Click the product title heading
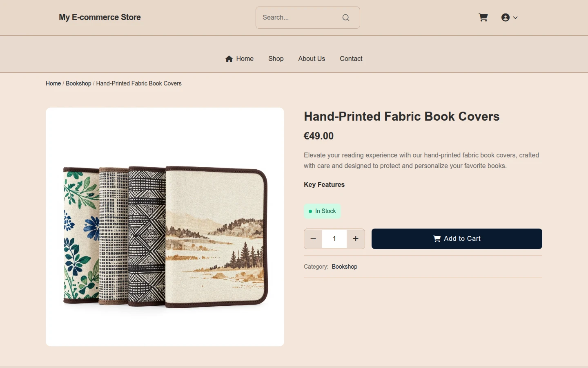The width and height of the screenshot is (588, 368). [x=402, y=117]
